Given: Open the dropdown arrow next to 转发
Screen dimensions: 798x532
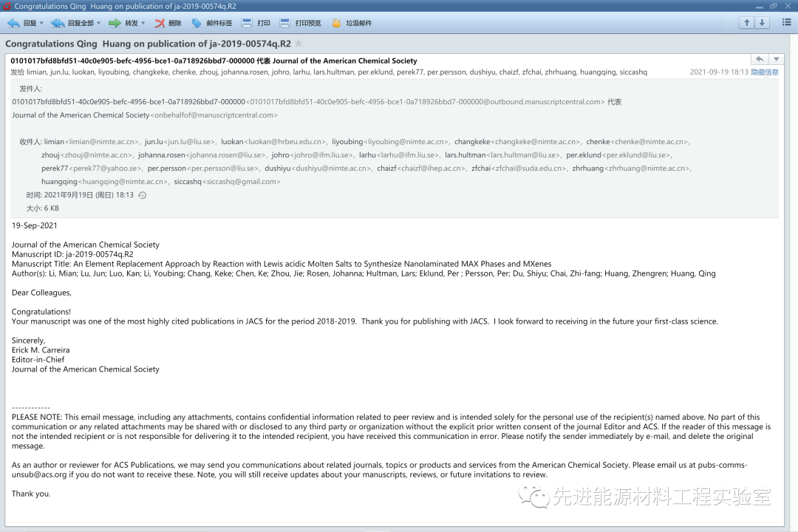Looking at the screenshot, I should coord(143,23).
